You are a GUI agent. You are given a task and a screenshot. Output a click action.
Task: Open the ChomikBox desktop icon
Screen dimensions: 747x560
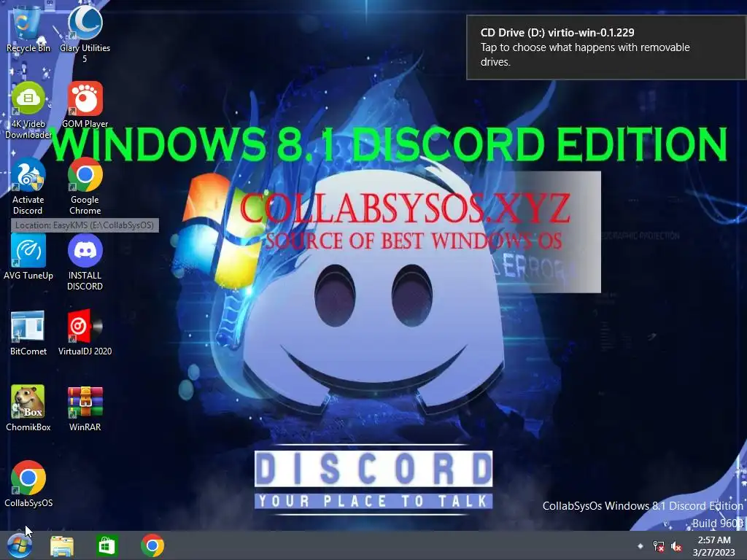pyautogui.click(x=28, y=408)
